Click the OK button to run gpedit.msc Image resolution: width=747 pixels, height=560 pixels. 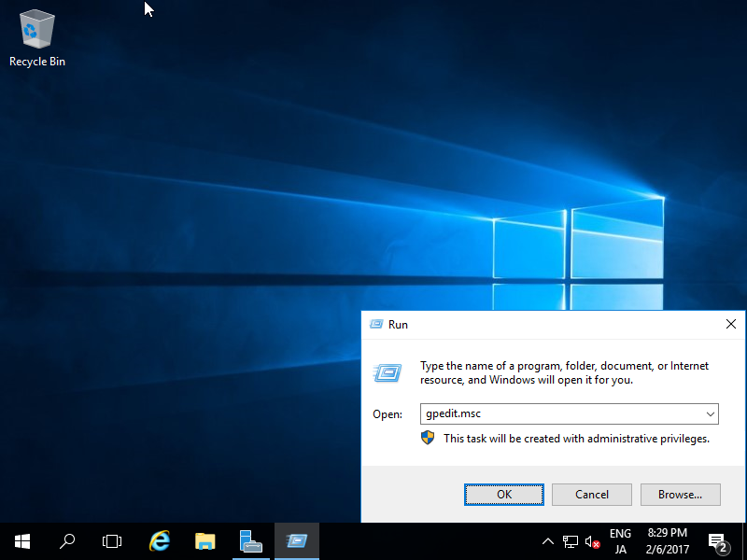(503, 494)
